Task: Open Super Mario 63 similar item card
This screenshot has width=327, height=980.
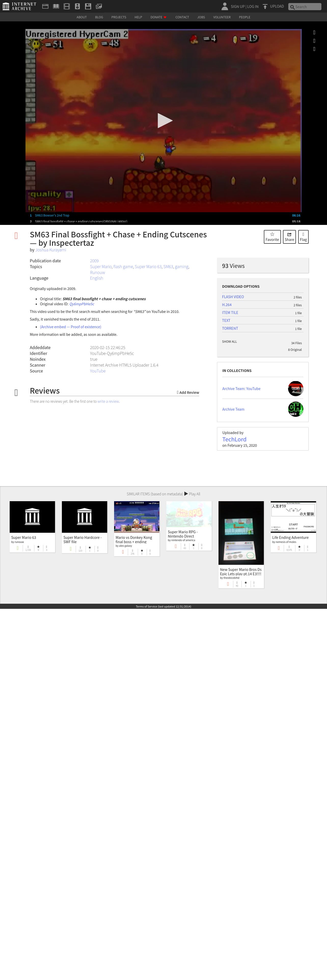Action: 32,527
